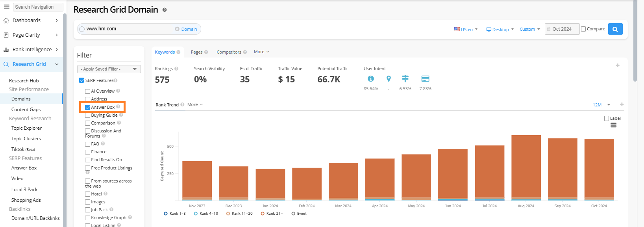Enable the Compare checkbox
Screen dimensions: 644x227
[x=583, y=29]
